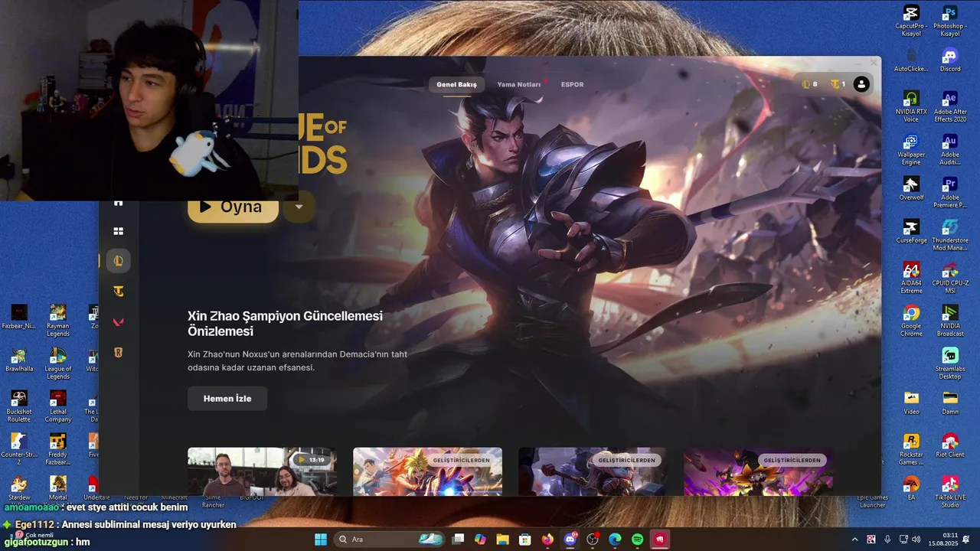Select Valorant icon in Riot sidebar
The width and height of the screenshot is (980, 551).
click(x=118, y=322)
